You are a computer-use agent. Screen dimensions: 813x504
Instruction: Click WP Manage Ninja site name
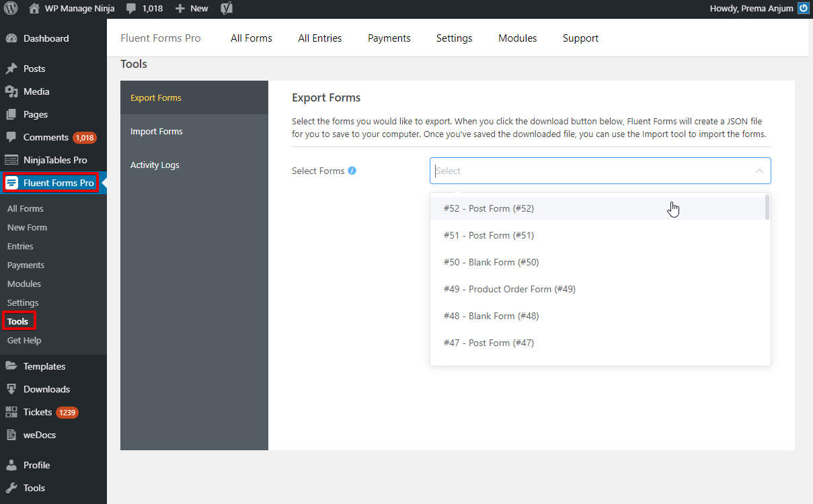[79, 9]
